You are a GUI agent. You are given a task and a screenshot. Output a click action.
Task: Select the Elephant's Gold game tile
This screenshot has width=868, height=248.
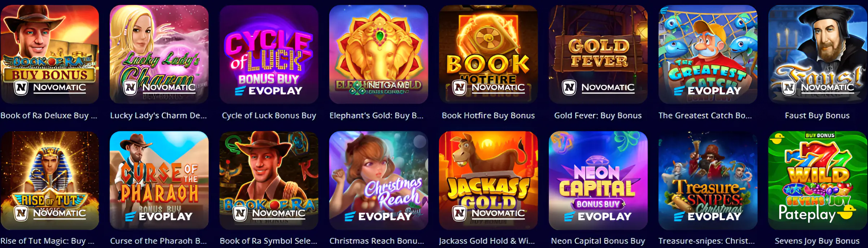point(379,54)
